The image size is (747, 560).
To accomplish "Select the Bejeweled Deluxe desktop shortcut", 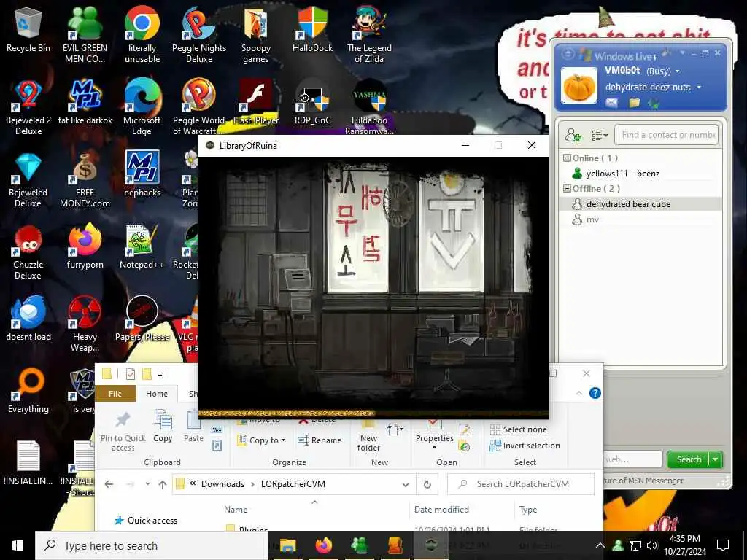I will [x=28, y=179].
